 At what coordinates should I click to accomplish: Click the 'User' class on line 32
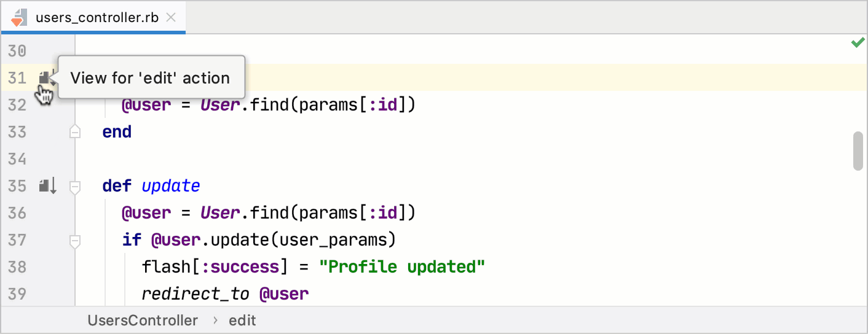(x=219, y=105)
